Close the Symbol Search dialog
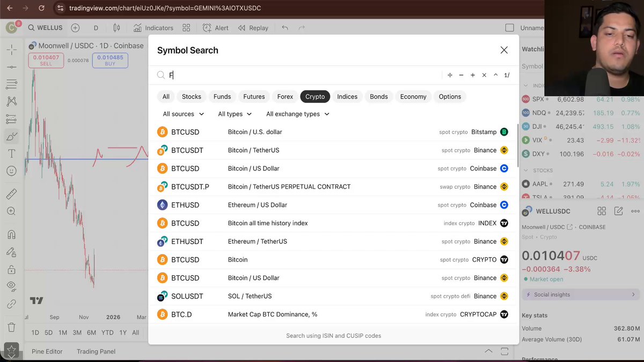This screenshot has width=644, height=362. [x=504, y=50]
